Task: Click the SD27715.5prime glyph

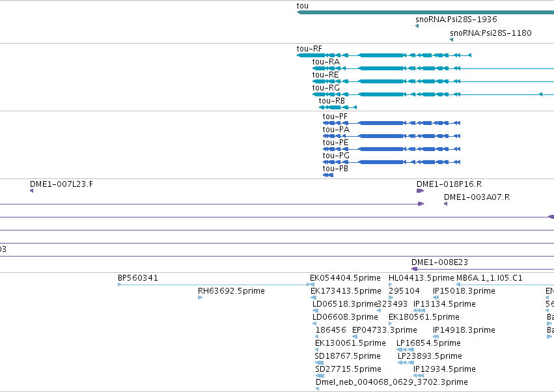Action: point(320,376)
